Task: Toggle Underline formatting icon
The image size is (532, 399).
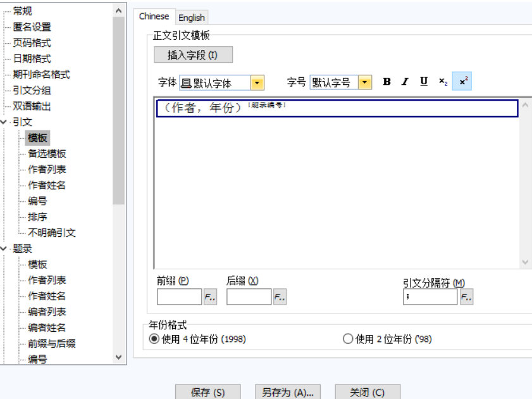Action: (x=424, y=82)
